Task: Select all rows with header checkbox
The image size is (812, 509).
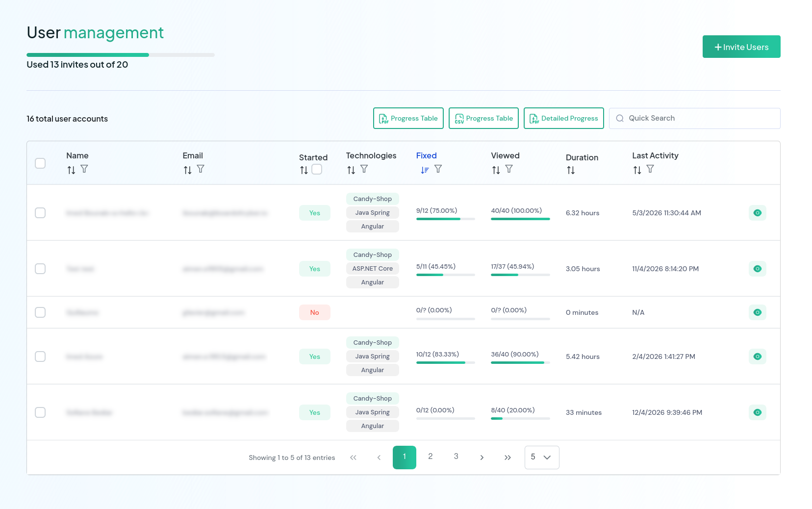Action: (40, 163)
